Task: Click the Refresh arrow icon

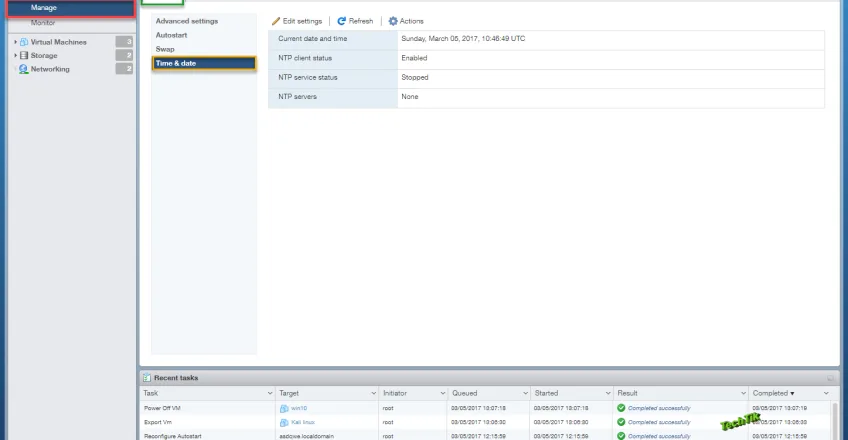Action: pyautogui.click(x=342, y=21)
